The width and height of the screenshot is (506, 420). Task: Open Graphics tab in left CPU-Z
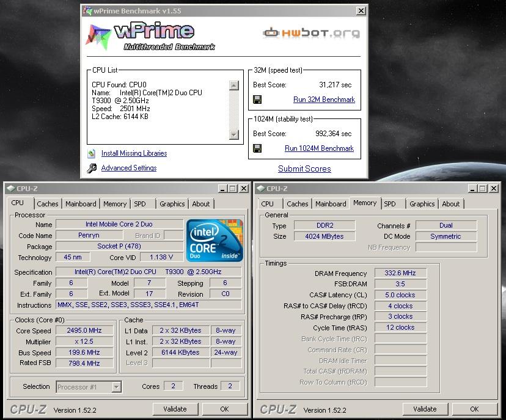point(172,204)
